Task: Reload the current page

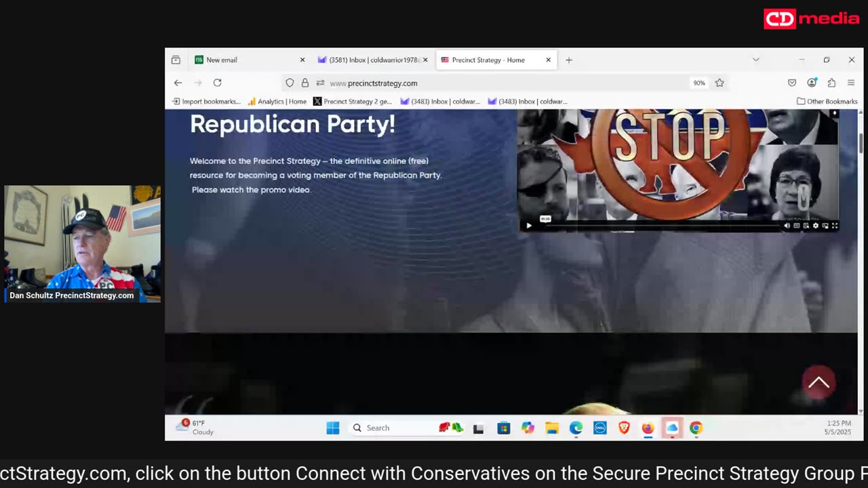Action: [217, 83]
